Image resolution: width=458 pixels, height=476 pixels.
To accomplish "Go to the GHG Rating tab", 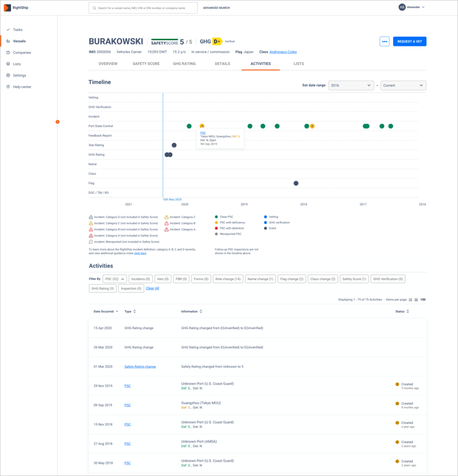I will tap(184, 64).
